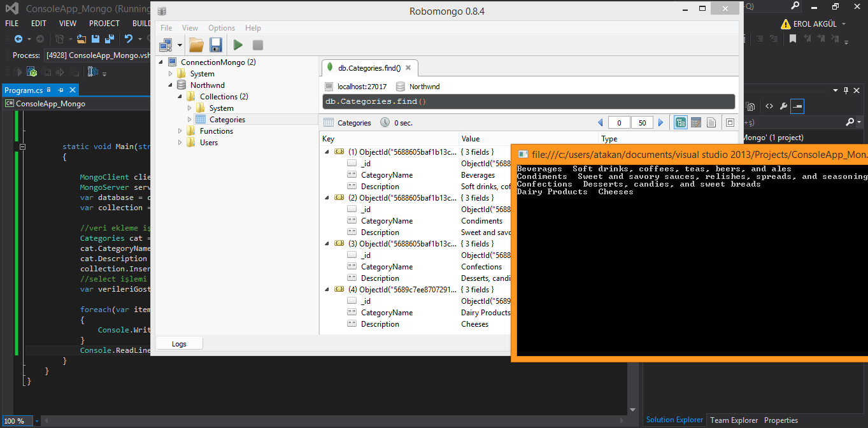Expand the Users folder in tree
The image size is (868, 428).
point(180,143)
